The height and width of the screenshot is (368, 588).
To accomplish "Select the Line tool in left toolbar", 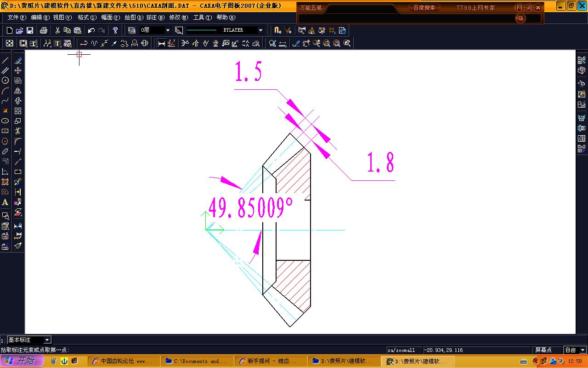I will pyautogui.click(x=6, y=60).
